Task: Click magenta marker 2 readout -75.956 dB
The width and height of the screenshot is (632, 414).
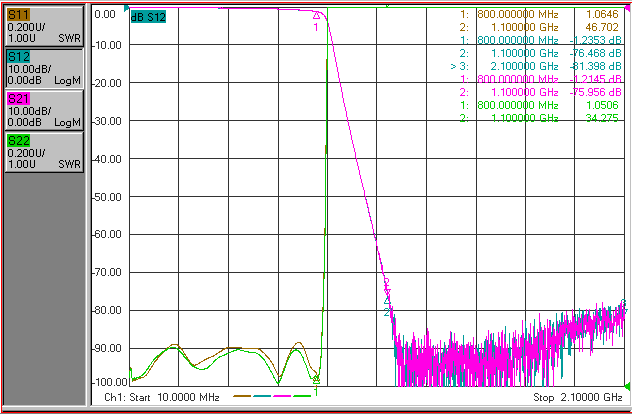Action: tap(595, 92)
